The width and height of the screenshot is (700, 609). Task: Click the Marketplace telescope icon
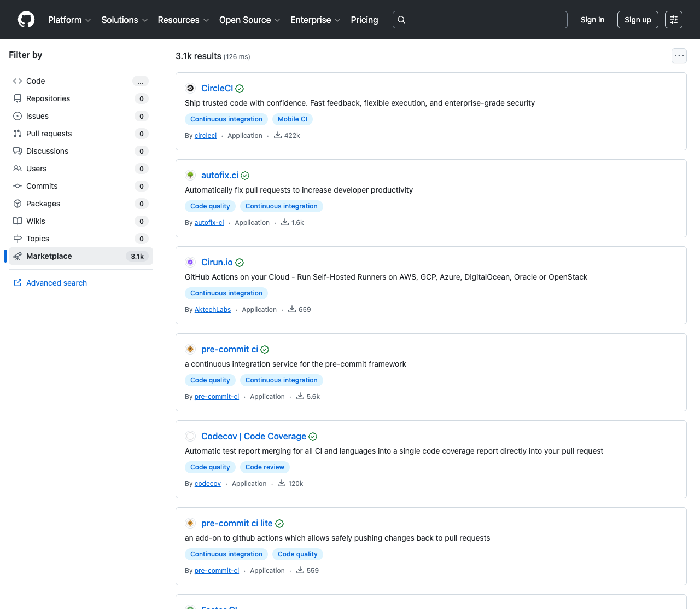(17, 256)
